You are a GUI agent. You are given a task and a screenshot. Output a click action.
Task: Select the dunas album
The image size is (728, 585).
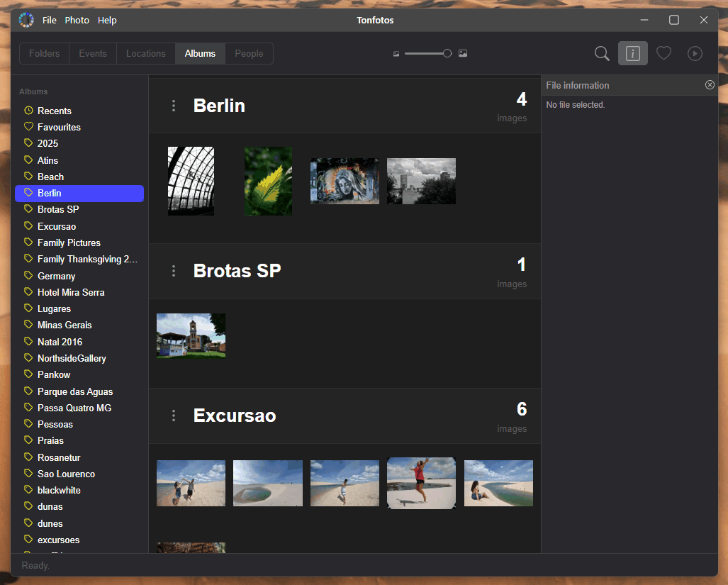(79, 506)
